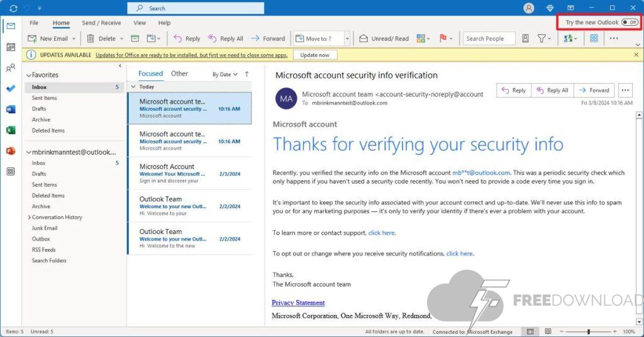Click the red Follow Up flag
Screen dimensions: 644x337
[x=443, y=38]
